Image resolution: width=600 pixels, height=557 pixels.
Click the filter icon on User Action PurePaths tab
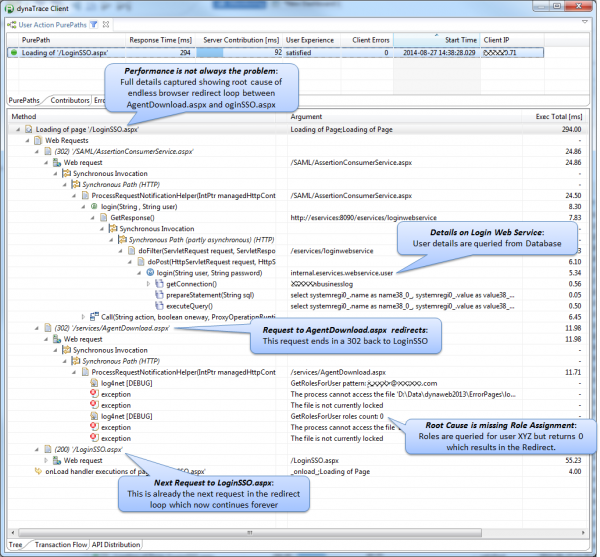93,25
